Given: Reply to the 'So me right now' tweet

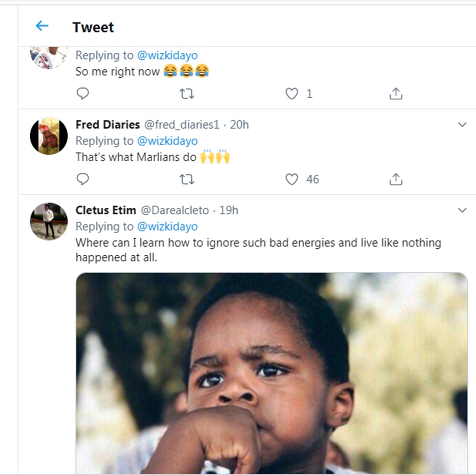Looking at the screenshot, I should click(x=83, y=93).
